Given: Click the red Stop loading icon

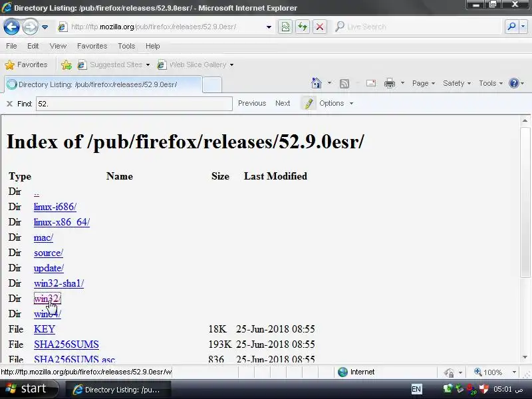Looking at the screenshot, I should (320, 27).
